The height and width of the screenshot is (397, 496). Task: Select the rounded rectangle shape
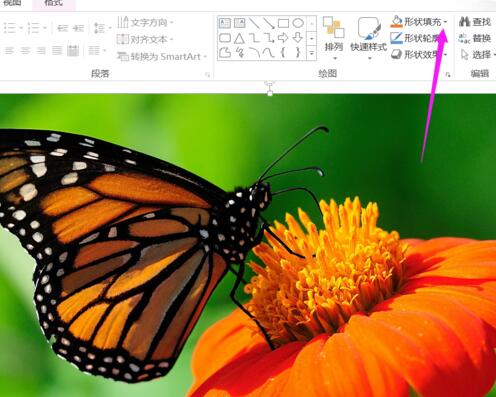pyautogui.click(x=225, y=38)
